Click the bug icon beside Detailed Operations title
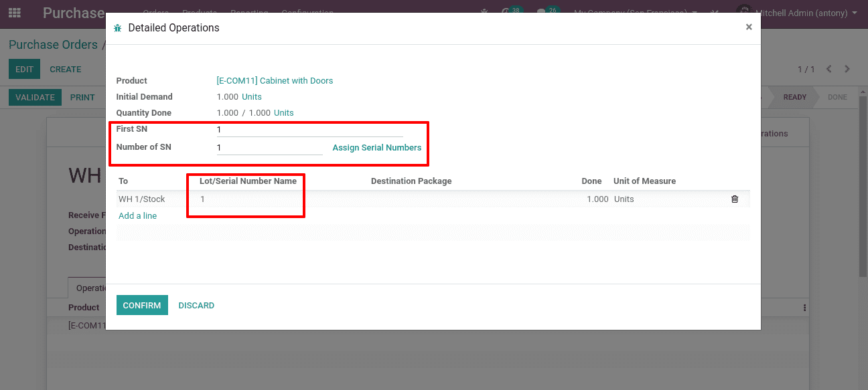This screenshot has height=390, width=868. pos(118,28)
